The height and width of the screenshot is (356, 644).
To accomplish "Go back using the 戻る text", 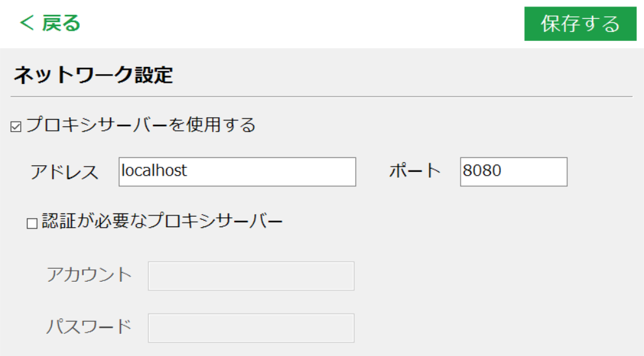I will tap(60, 23).
